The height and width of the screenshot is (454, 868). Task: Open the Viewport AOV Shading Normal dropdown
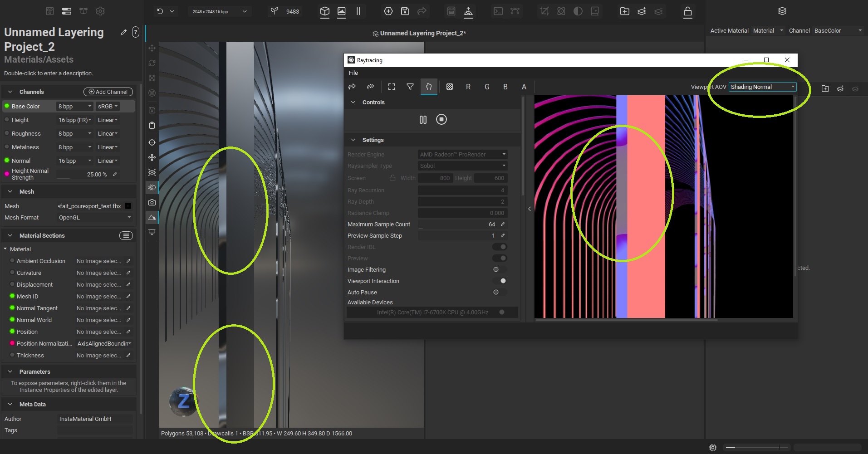762,87
